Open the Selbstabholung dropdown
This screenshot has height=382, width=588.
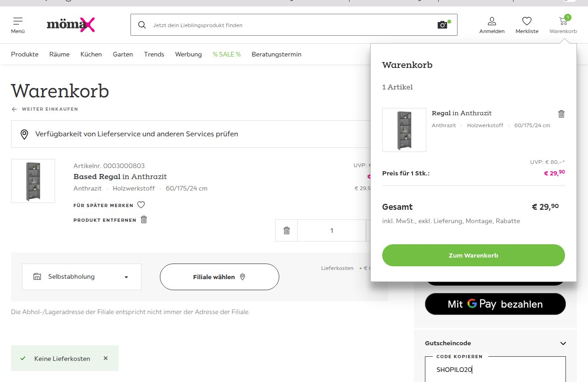pos(82,277)
